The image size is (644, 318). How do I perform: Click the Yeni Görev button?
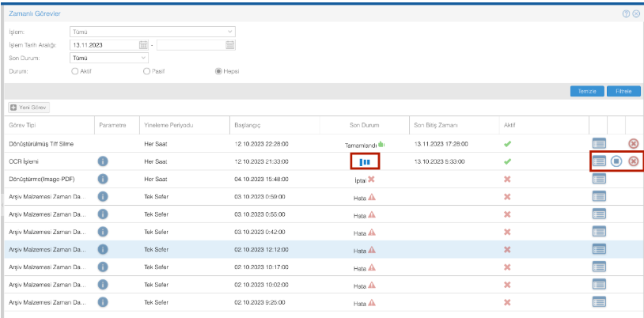pyautogui.click(x=29, y=107)
